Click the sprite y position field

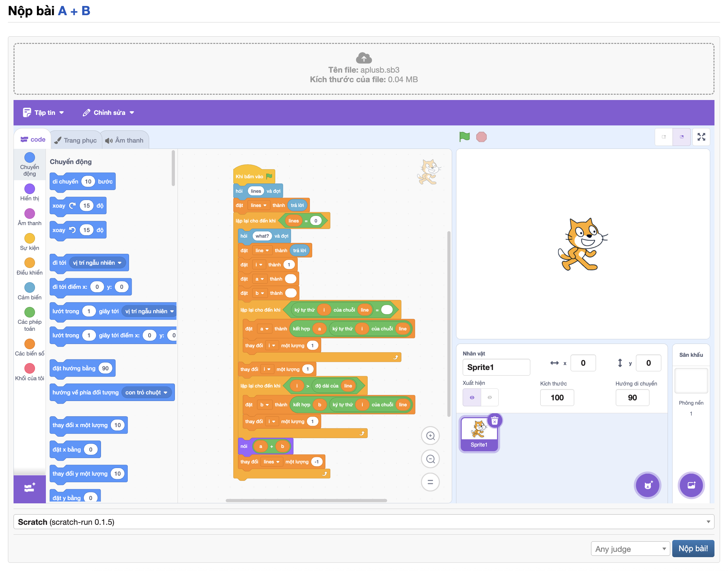(648, 363)
